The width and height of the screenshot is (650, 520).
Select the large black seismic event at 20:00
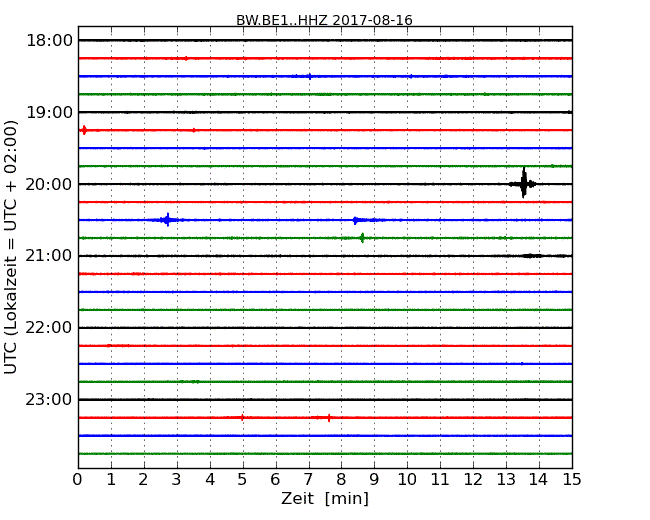click(524, 183)
